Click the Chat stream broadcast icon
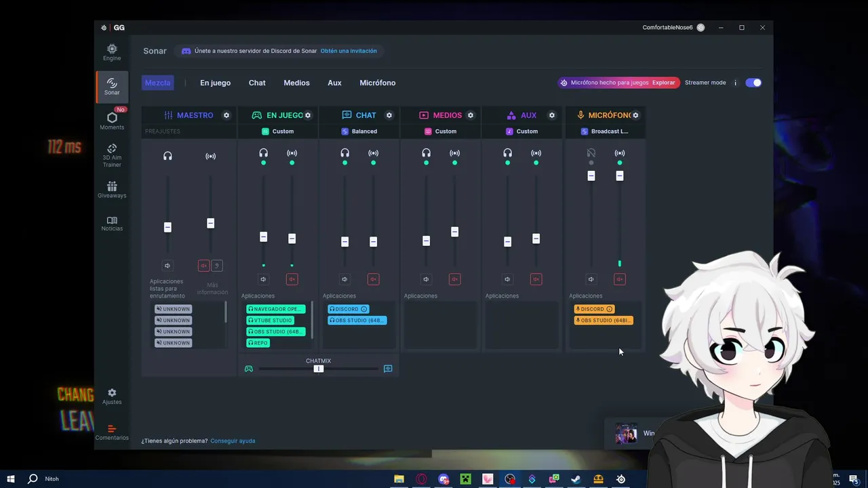Viewport: 868px width, 488px height. tap(374, 153)
